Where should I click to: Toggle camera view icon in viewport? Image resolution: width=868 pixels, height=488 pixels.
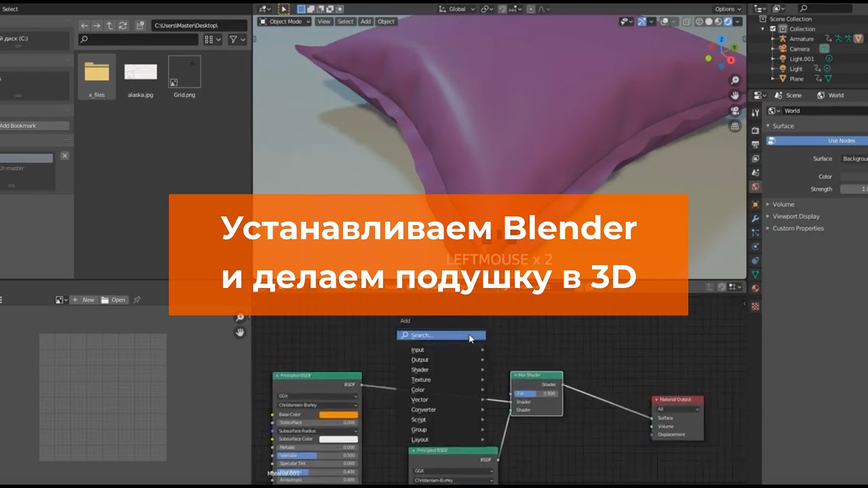coord(735,110)
